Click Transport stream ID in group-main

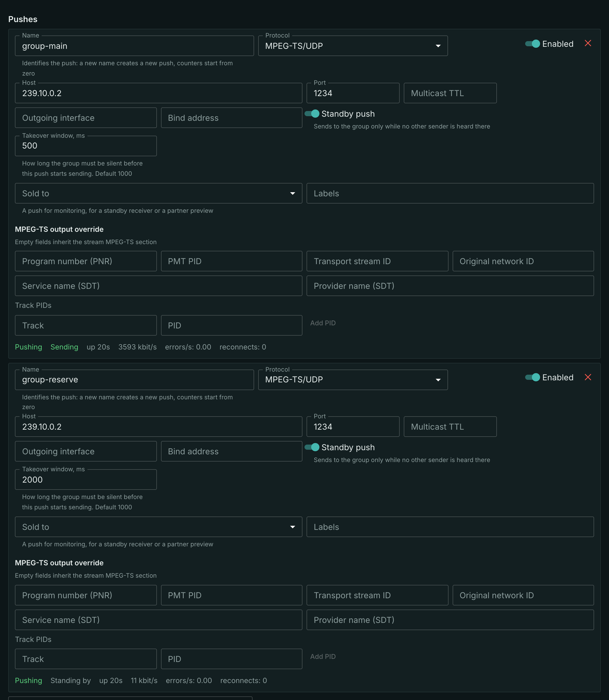tap(377, 261)
